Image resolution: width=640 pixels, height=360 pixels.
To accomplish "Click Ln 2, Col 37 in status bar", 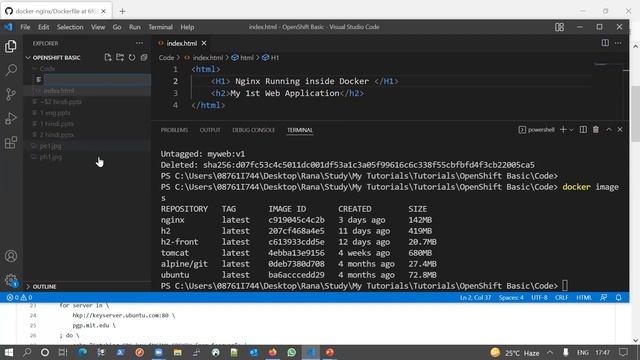I will click(475, 298).
